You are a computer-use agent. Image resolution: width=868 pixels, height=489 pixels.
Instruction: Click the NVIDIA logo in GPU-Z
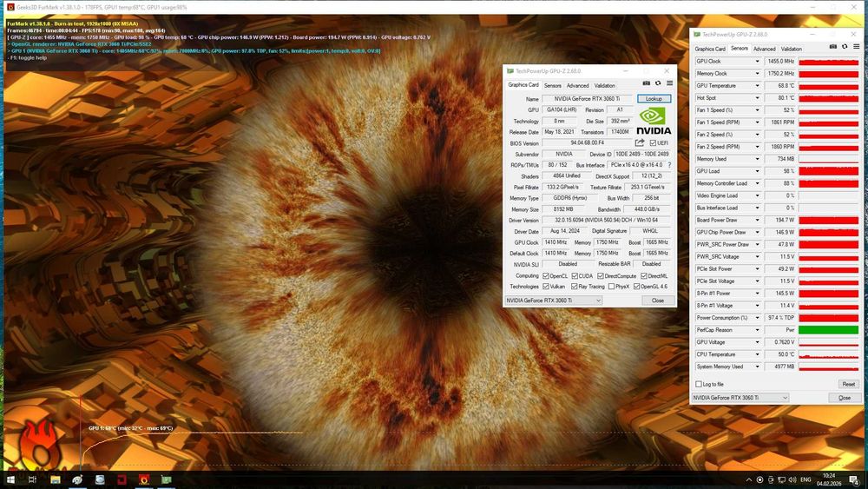(654, 122)
